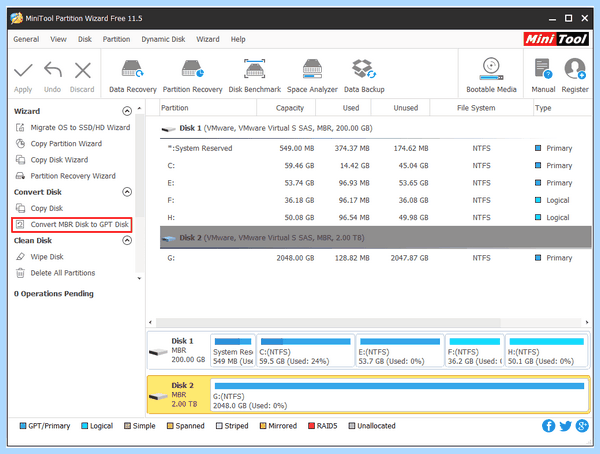Sort by the Used column header
Viewport: 600px width, 454px height.
(343, 108)
